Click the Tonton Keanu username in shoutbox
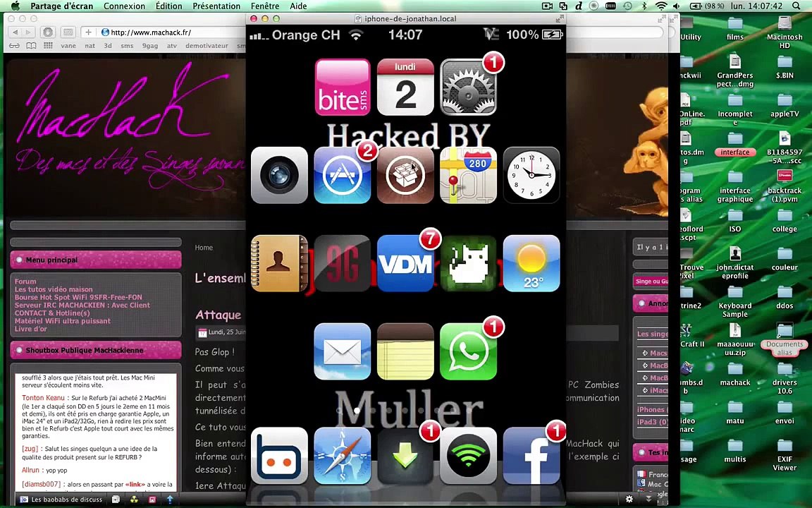Viewport: 812px width, 508px height. pos(43,398)
